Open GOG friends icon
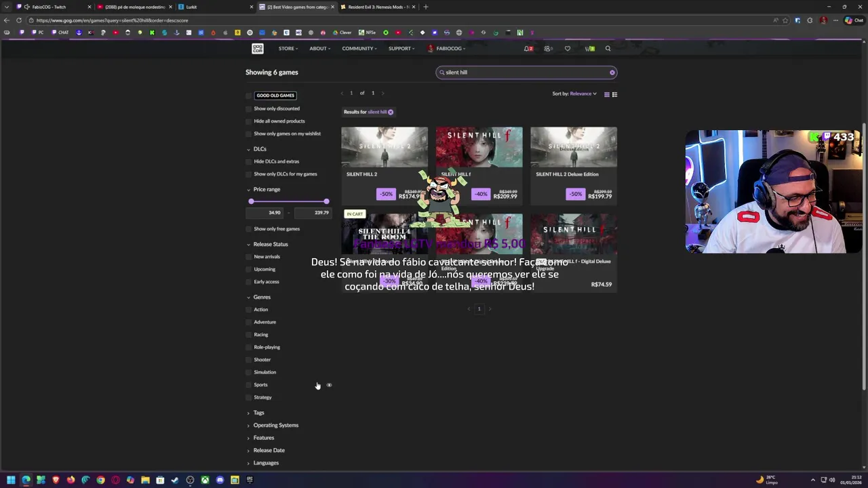868x488 pixels. pos(548,48)
